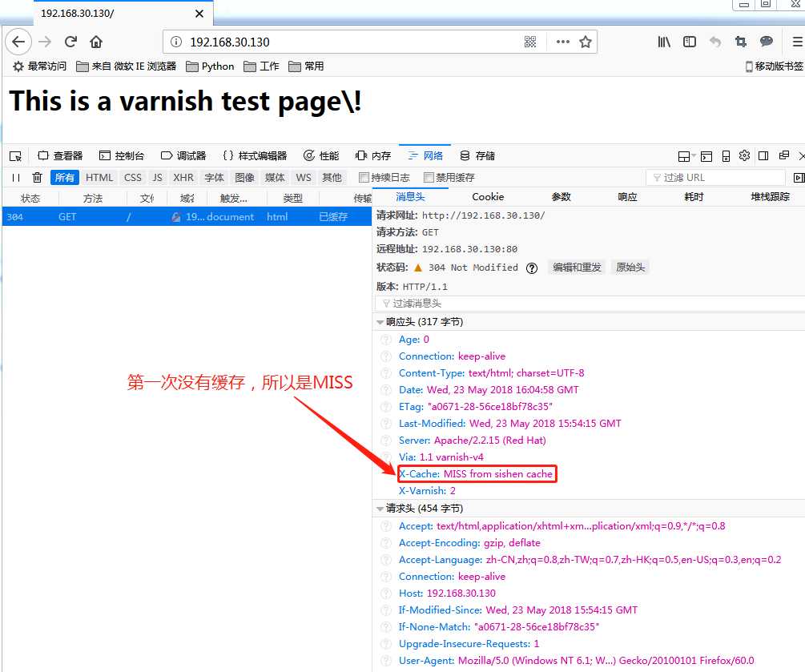The image size is (805, 672).
Task: Activate the element picker in devtools
Action: click(x=15, y=156)
